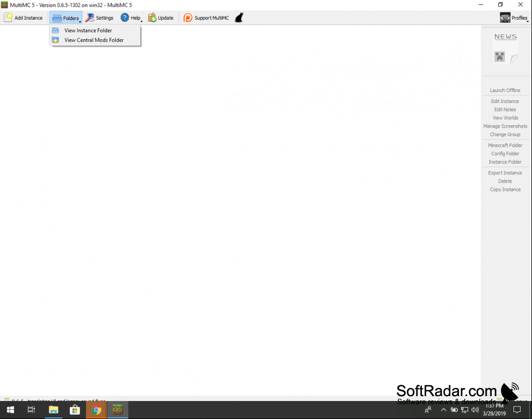Open the Action Center notifications
This screenshot has height=419, width=532.
517,410
